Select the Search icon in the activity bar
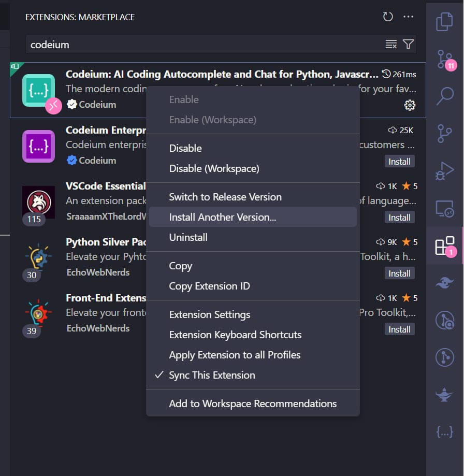The image size is (464, 476). tap(444, 96)
